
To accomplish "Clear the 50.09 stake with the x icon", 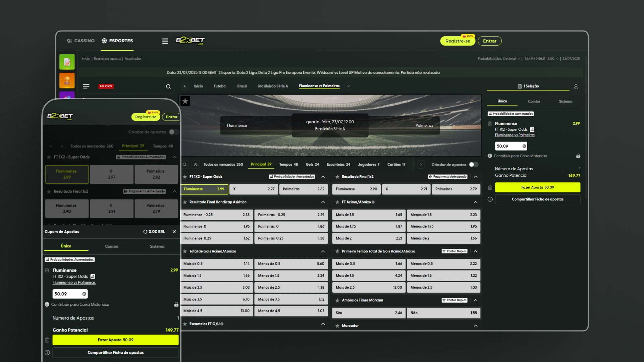I will point(524,146).
